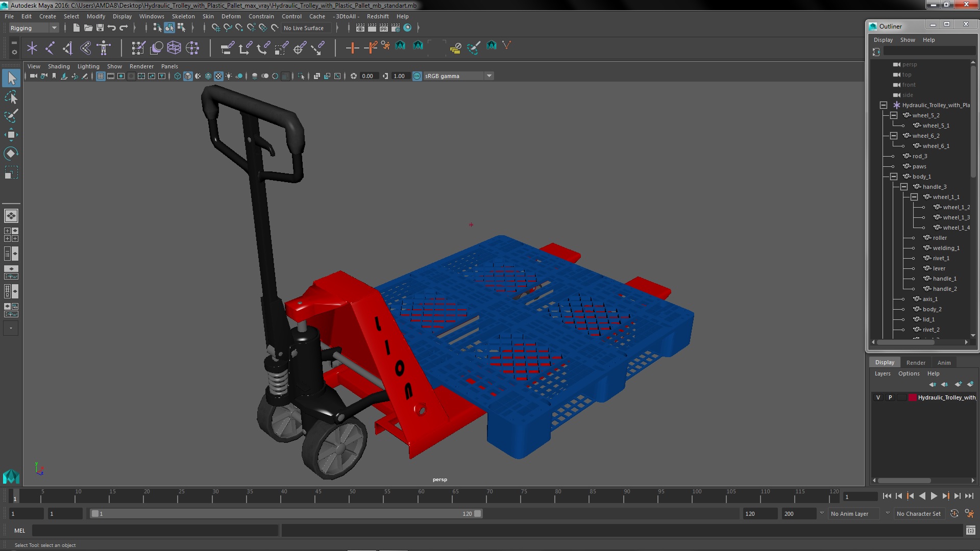Click the Open Scene folder icon

[x=88, y=28]
